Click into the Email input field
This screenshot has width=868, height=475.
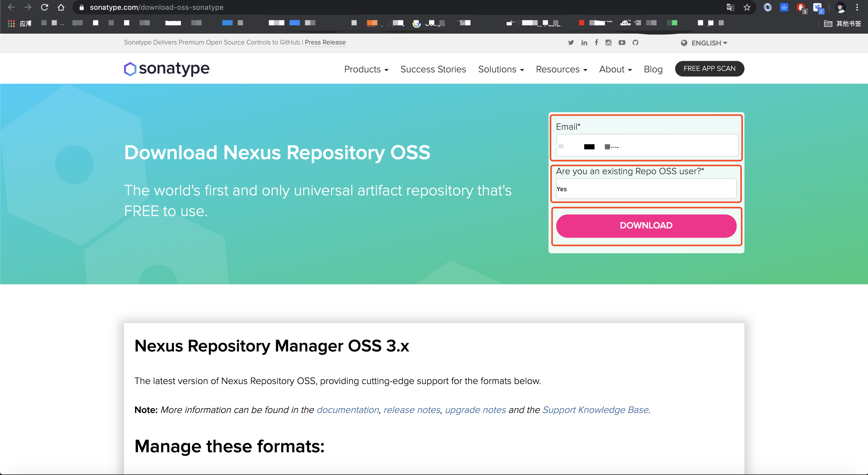(647, 146)
